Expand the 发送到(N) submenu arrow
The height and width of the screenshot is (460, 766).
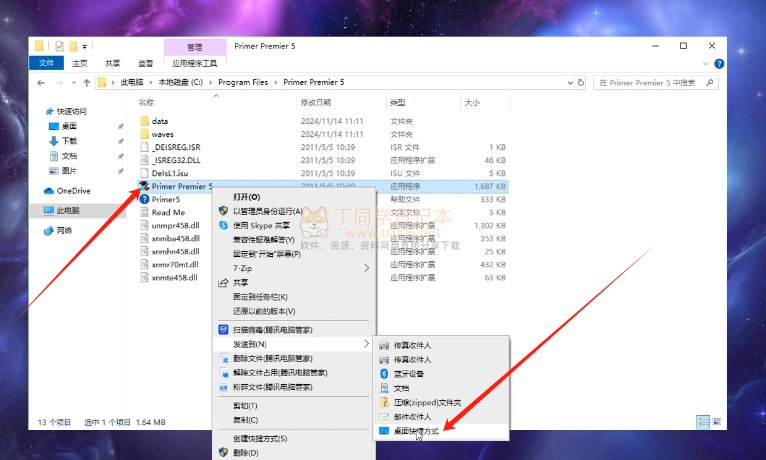coord(366,344)
